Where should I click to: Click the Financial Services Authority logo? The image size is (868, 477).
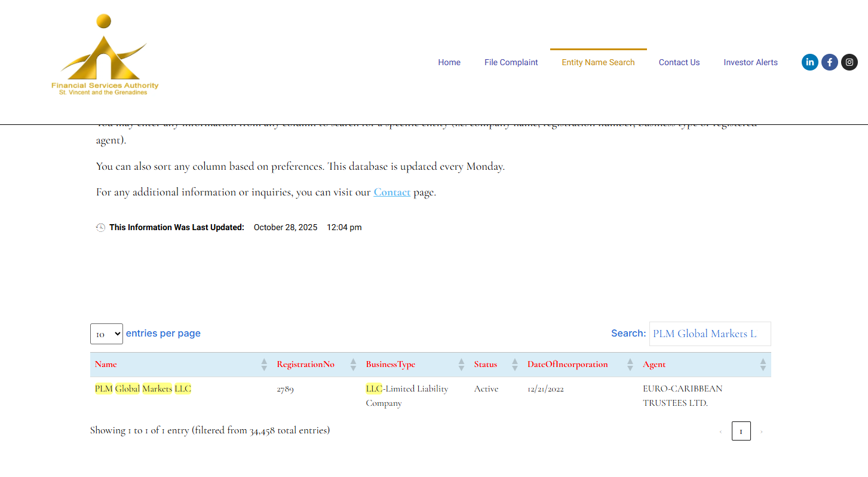click(105, 56)
